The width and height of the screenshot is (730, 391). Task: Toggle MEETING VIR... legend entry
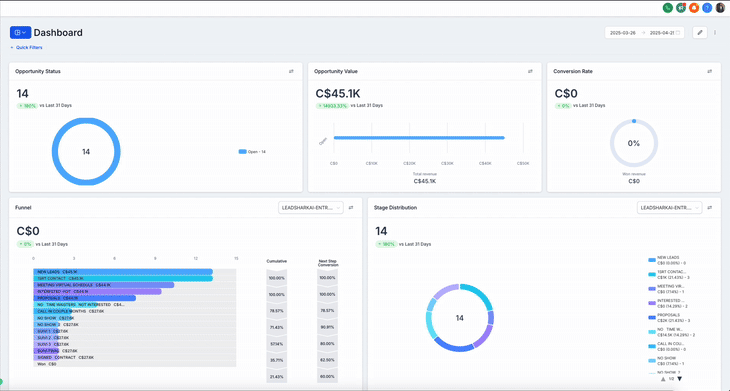click(667, 289)
